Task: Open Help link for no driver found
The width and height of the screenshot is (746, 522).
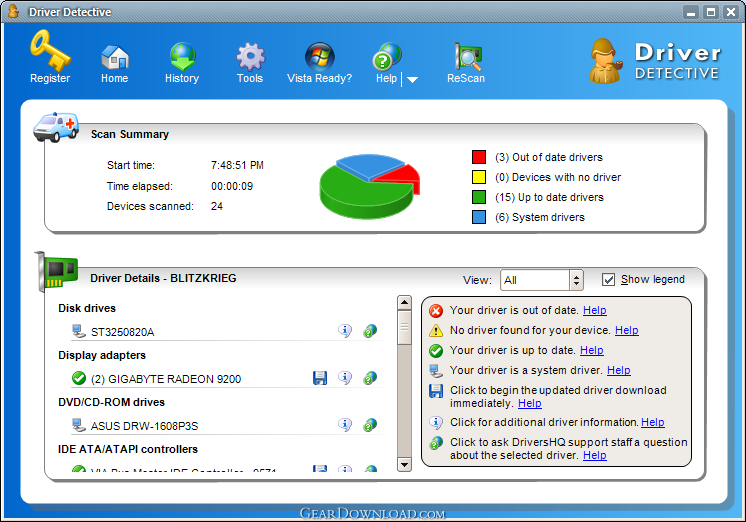Action: (x=627, y=330)
